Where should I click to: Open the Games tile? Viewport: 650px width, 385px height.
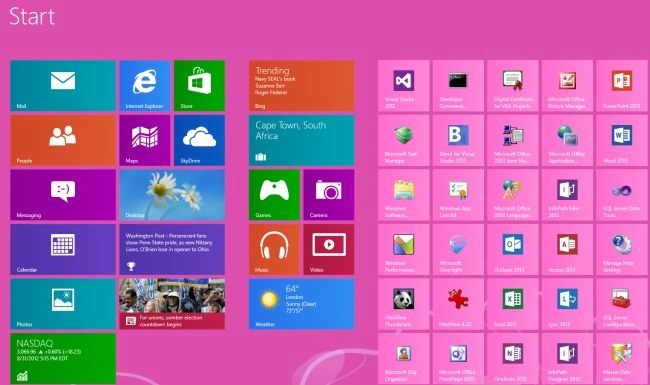click(274, 195)
